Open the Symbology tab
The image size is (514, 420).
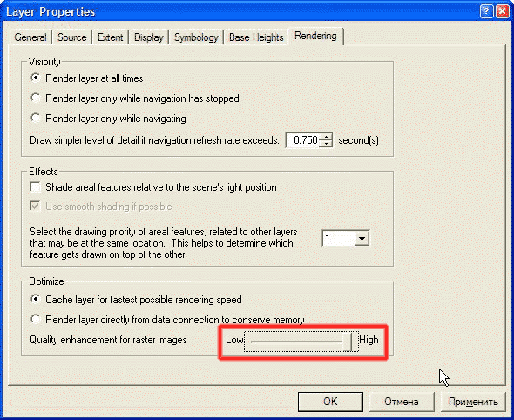click(x=196, y=37)
